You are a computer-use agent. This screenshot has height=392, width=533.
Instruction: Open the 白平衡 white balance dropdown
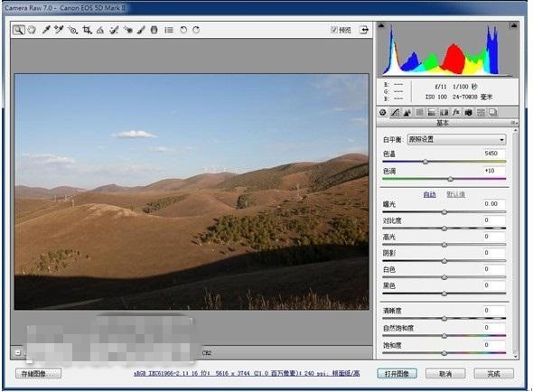click(x=456, y=139)
